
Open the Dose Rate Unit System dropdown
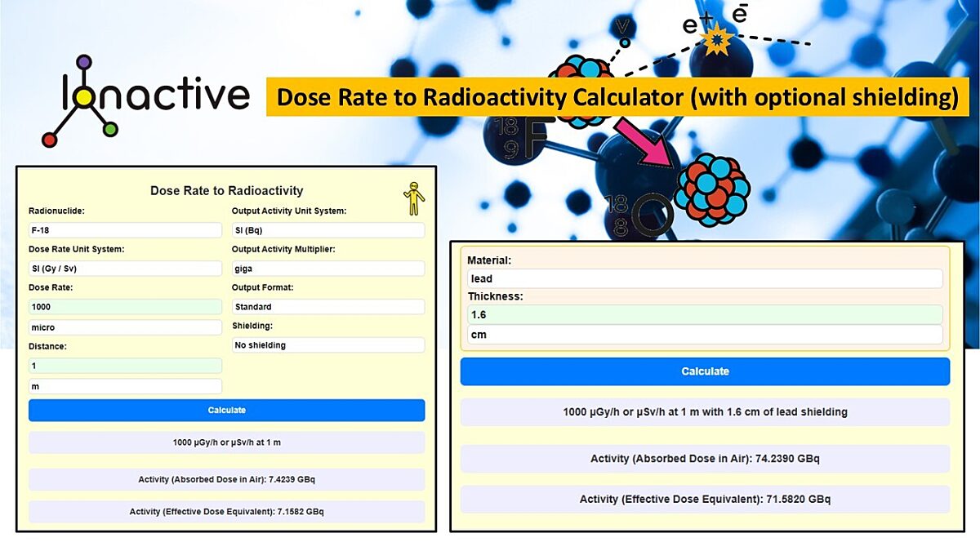124,268
